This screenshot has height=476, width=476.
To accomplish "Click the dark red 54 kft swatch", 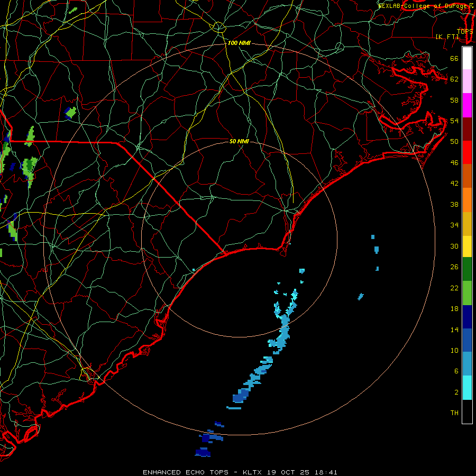I will [467, 129].
